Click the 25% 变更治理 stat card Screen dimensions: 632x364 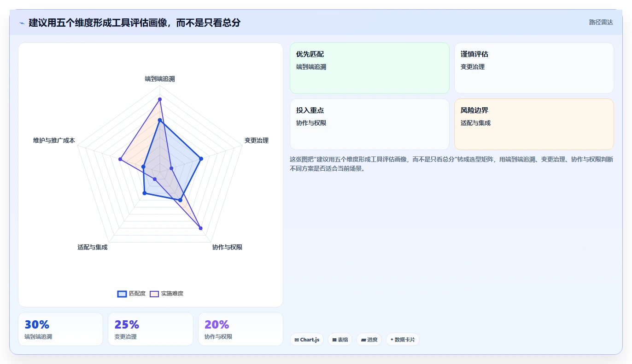point(151,329)
